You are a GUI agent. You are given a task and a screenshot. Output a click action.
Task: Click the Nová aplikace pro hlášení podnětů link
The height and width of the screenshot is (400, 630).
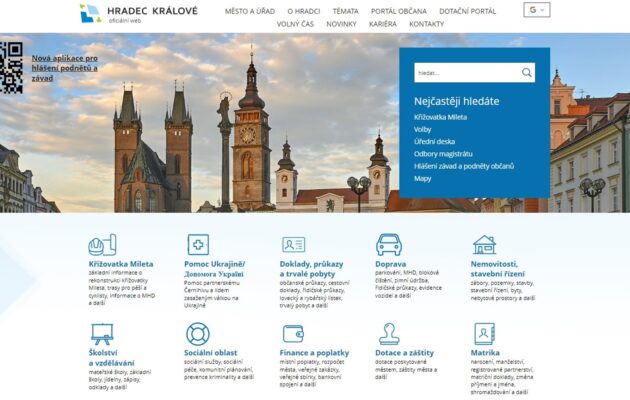[x=65, y=68]
